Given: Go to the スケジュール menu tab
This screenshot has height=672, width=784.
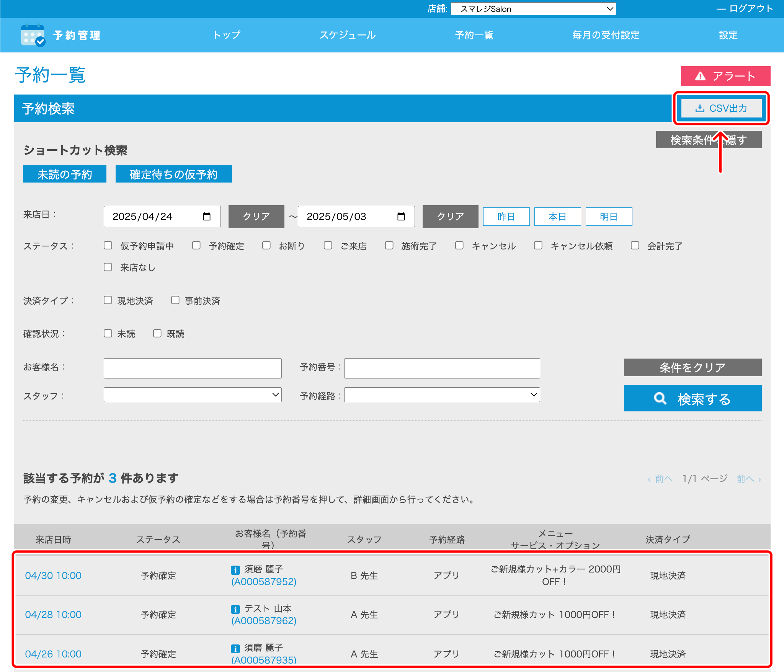Looking at the screenshot, I should 347,35.
